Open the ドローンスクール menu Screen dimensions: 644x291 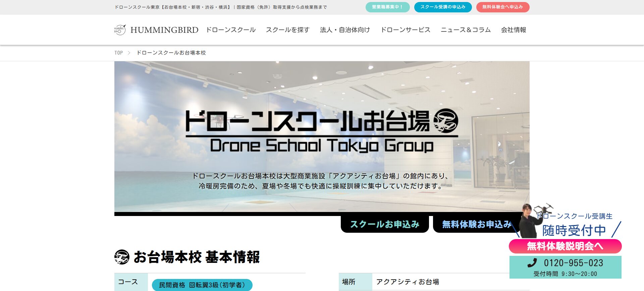point(231,30)
